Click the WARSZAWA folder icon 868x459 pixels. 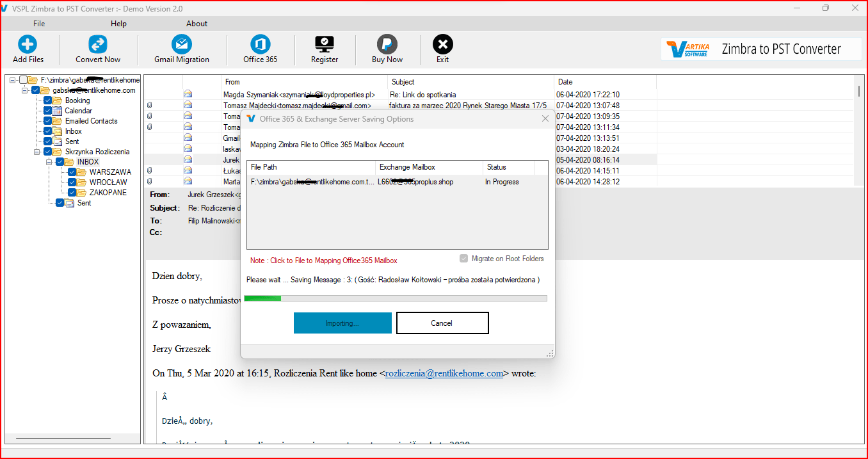click(x=82, y=172)
